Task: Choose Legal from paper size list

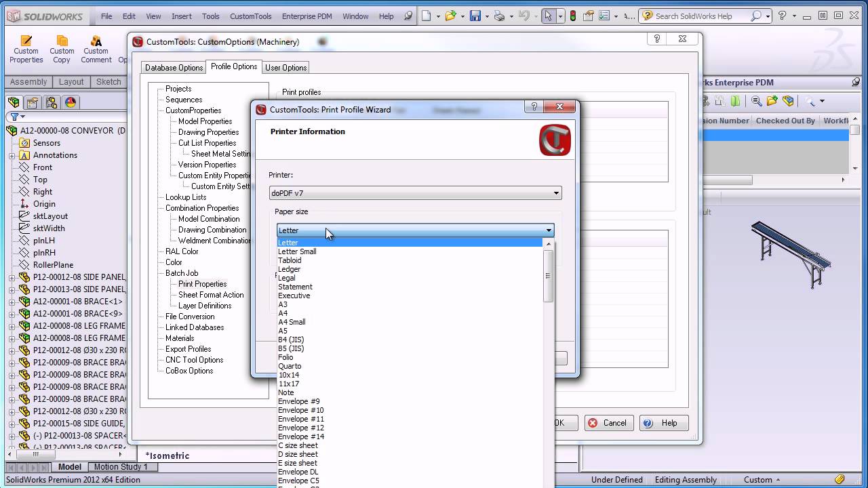Action: pyautogui.click(x=287, y=278)
